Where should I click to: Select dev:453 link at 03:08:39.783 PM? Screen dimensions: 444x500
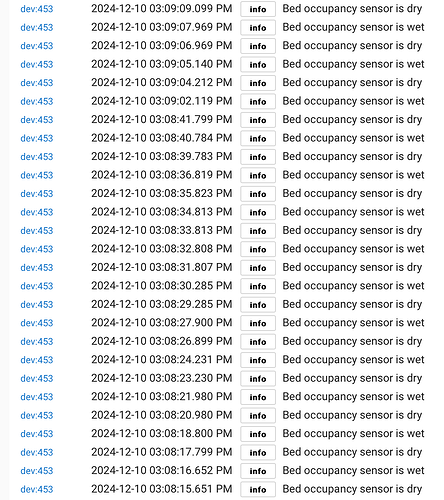pyautogui.click(x=37, y=157)
